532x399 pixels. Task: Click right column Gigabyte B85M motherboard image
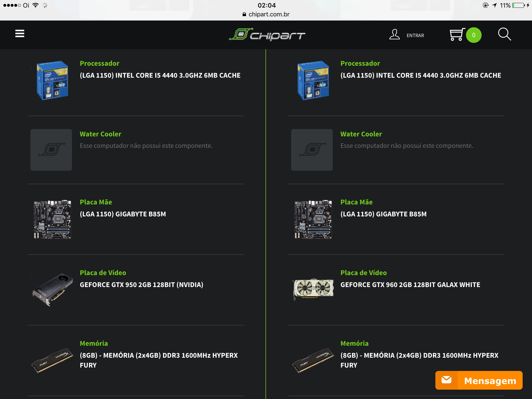point(313,220)
